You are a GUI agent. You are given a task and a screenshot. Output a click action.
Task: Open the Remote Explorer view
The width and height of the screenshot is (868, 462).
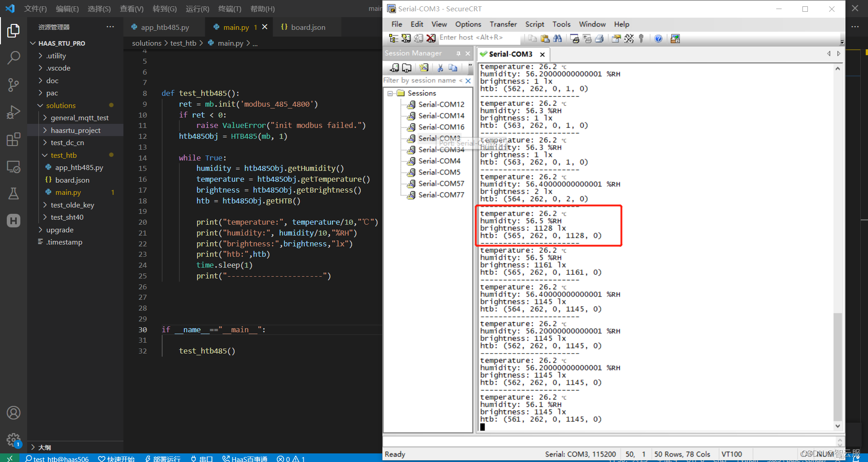click(14, 167)
